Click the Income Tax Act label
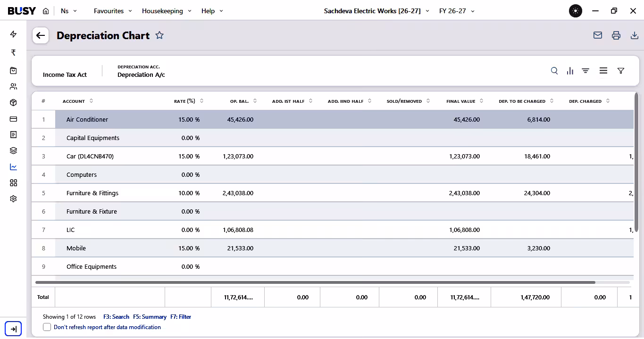The width and height of the screenshot is (644, 339). 65,75
